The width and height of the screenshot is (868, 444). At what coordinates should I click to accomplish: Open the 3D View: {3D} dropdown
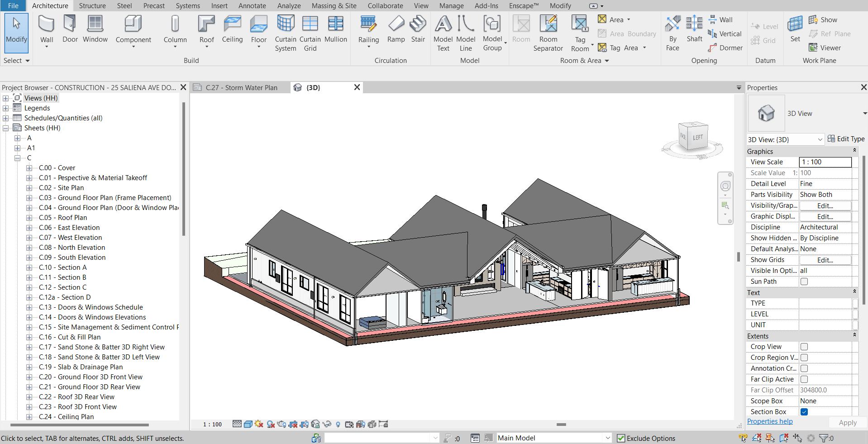point(785,139)
